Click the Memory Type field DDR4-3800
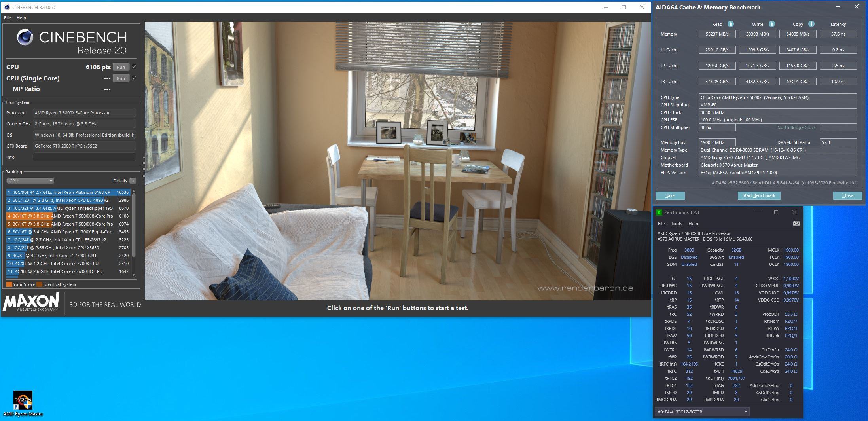 [777, 150]
